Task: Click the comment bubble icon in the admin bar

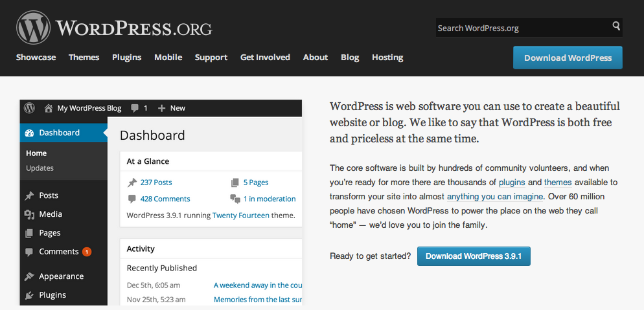Action: tap(135, 108)
